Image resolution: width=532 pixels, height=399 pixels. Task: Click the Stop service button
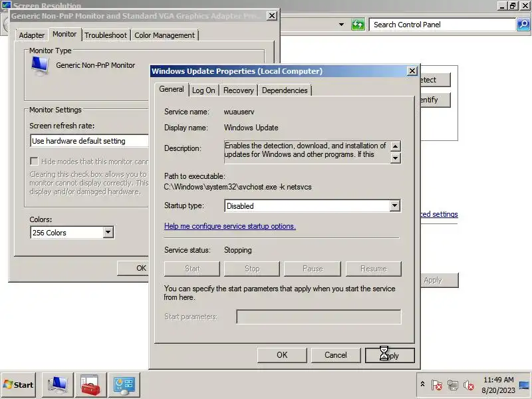click(x=252, y=269)
